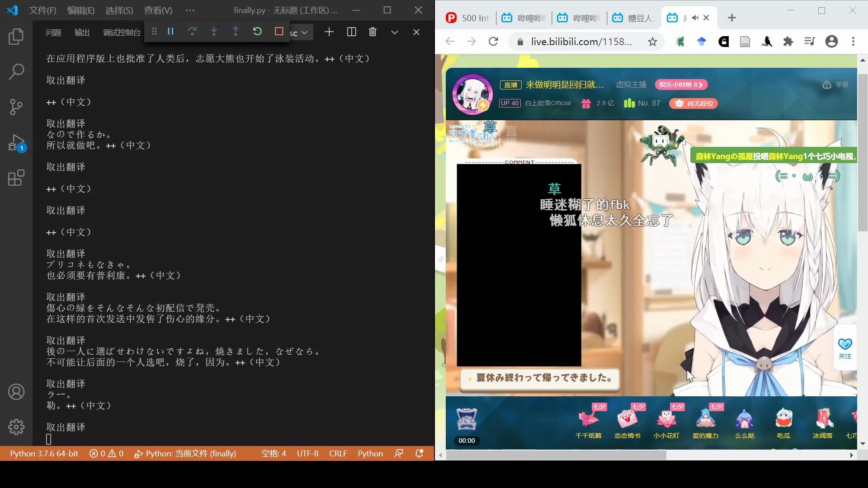Screen dimensions: 868x488
Task: Select language mode Python in status bar
Action: [370, 453]
